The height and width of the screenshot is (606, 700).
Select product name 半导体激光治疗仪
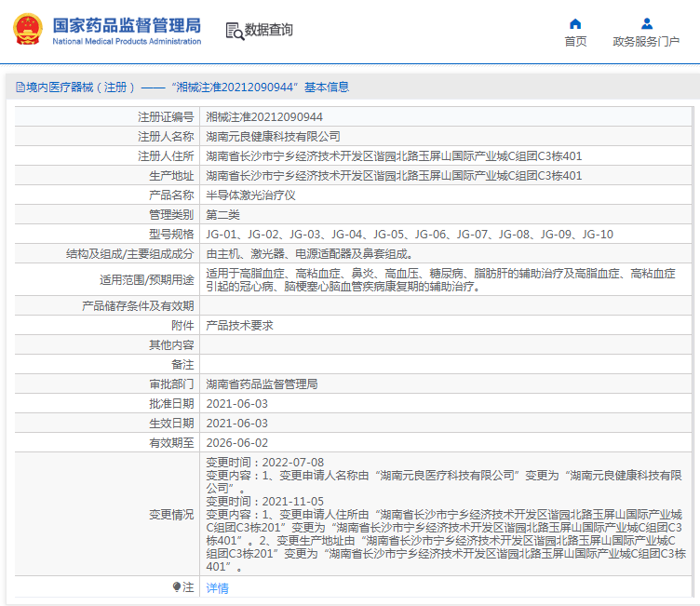[251, 195]
